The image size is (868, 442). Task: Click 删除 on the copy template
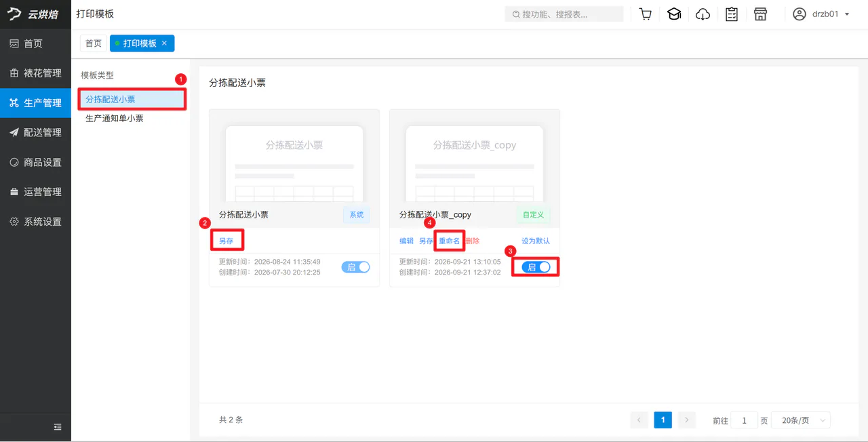coord(473,241)
